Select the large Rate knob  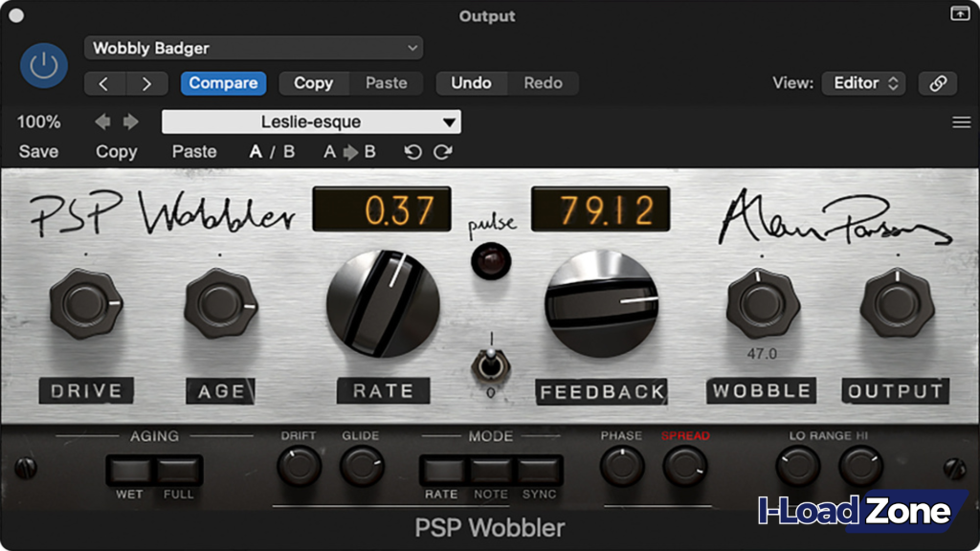[383, 304]
